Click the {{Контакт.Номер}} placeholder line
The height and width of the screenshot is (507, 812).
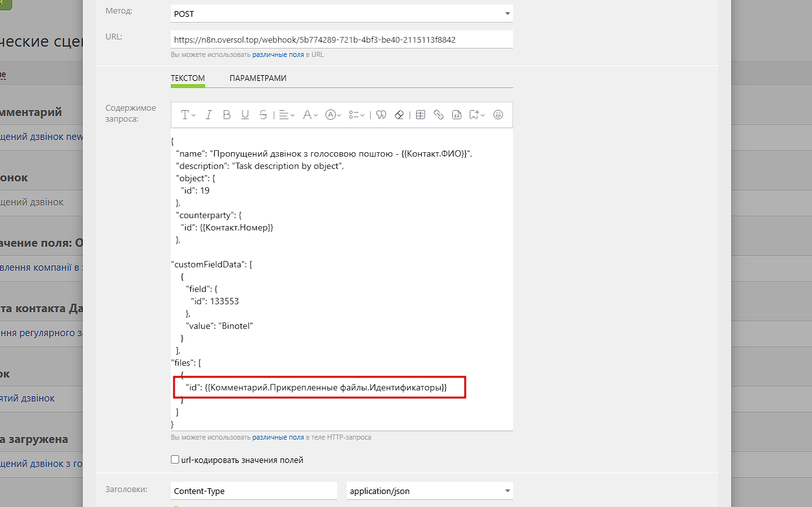(x=227, y=227)
